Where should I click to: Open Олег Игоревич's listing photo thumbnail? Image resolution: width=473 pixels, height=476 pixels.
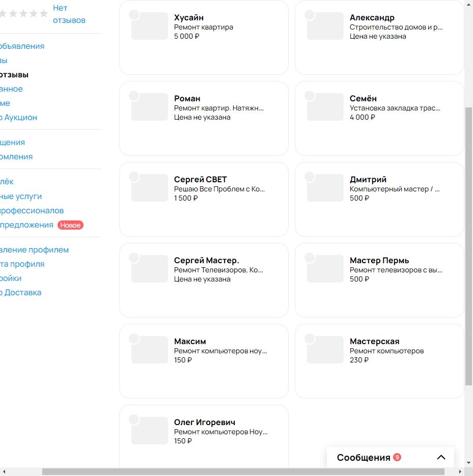tap(149, 431)
